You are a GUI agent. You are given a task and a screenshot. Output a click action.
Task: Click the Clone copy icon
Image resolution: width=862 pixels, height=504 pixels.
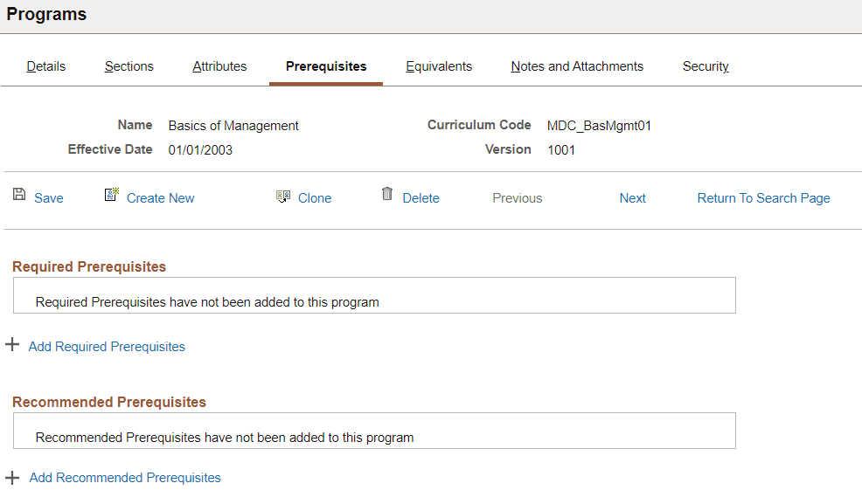(x=283, y=197)
